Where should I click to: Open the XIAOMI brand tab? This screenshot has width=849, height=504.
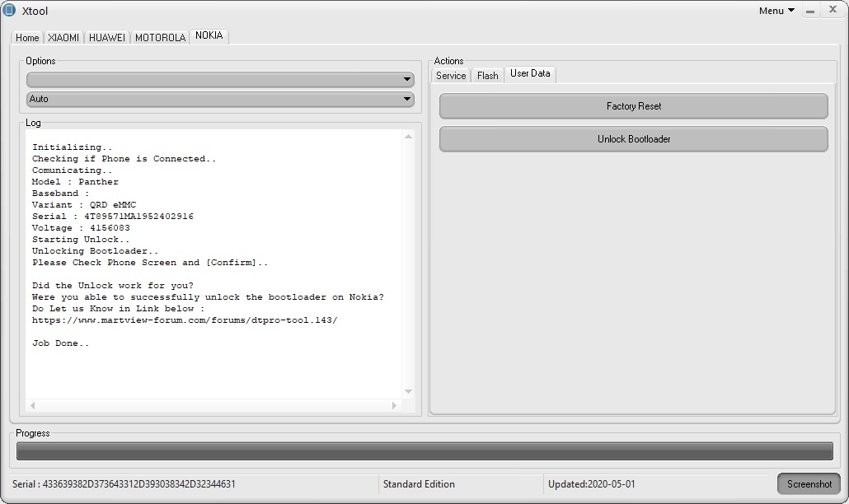pyautogui.click(x=63, y=38)
